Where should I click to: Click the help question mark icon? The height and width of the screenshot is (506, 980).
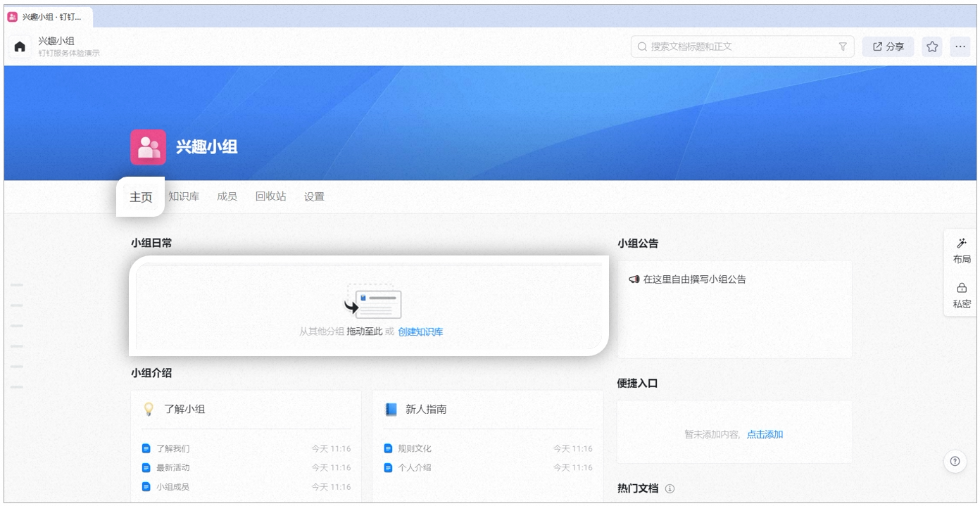tap(955, 461)
